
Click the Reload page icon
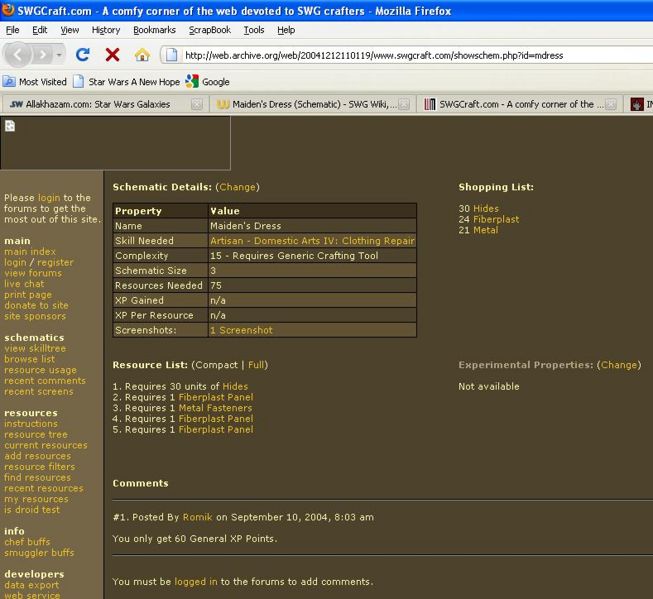click(x=83, y=55)
